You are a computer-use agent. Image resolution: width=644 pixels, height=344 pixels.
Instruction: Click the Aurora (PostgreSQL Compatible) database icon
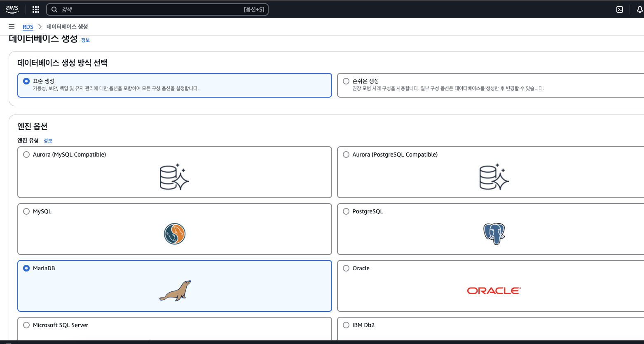[494, 177]
